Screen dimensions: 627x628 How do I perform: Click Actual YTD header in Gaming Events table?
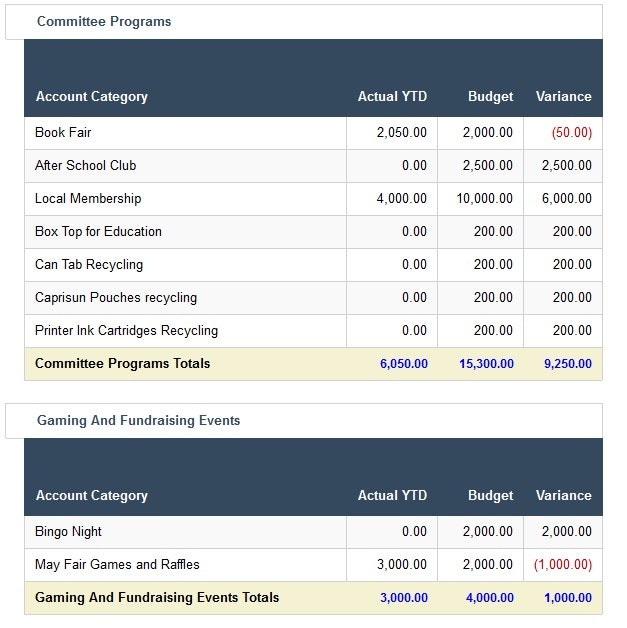click(x=392, y=495)
